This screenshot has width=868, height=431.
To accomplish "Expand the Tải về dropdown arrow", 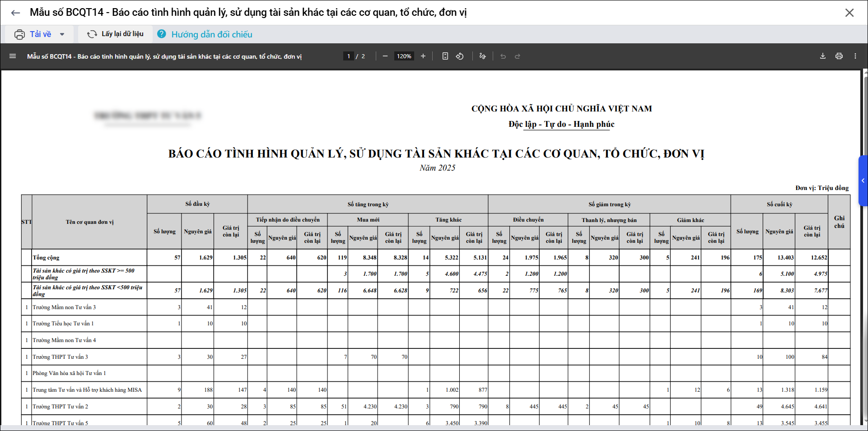I will pos(62,34).
